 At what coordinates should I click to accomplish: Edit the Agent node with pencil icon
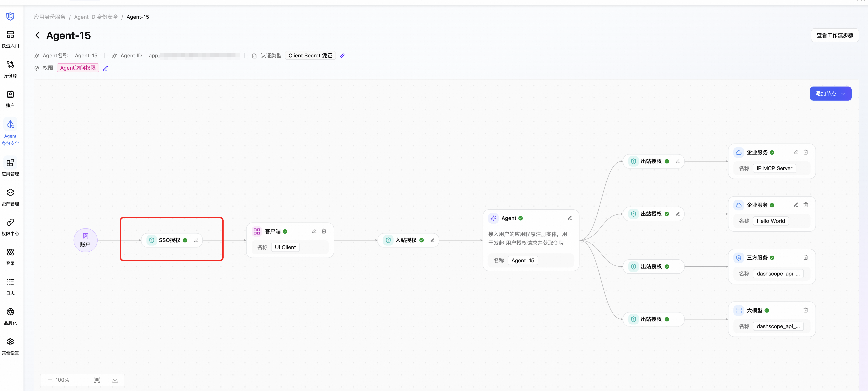pyautogui.click(x=570, y=218)
